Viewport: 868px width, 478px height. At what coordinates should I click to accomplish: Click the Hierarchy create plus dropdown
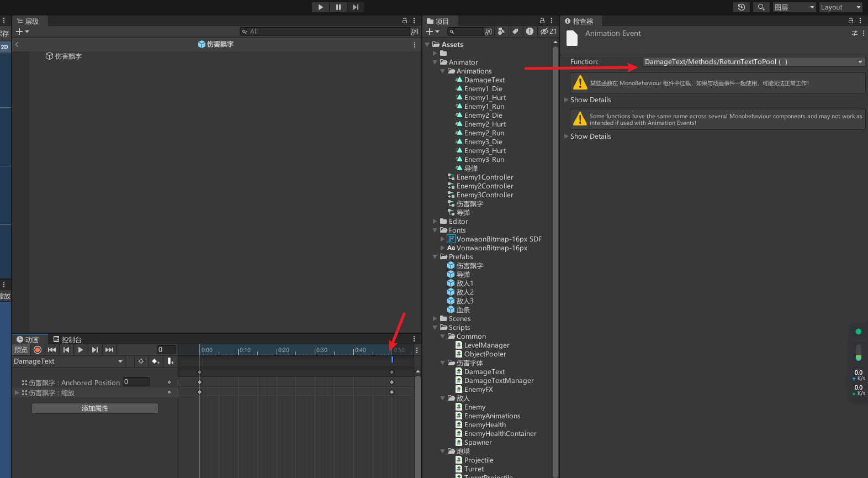(22, 31)
